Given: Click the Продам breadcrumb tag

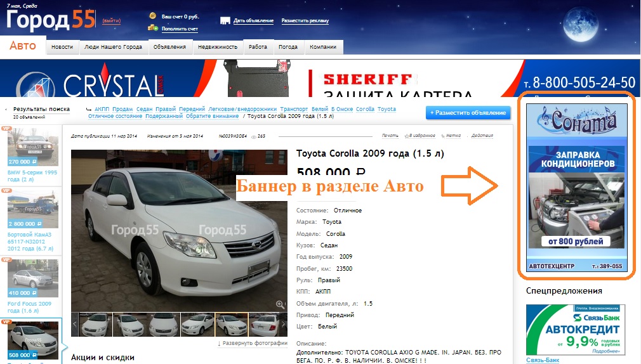Looking at the screenshot, I should 122,109.
